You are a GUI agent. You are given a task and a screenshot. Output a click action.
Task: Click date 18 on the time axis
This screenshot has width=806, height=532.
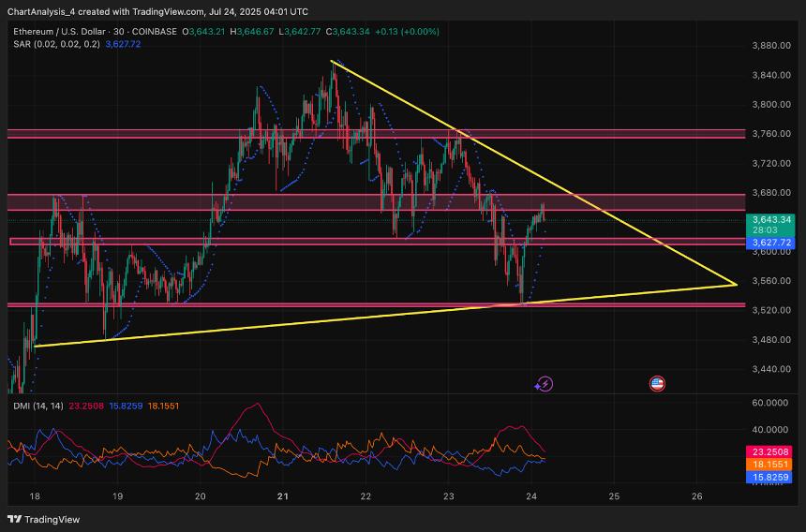(x=35, y=496)
